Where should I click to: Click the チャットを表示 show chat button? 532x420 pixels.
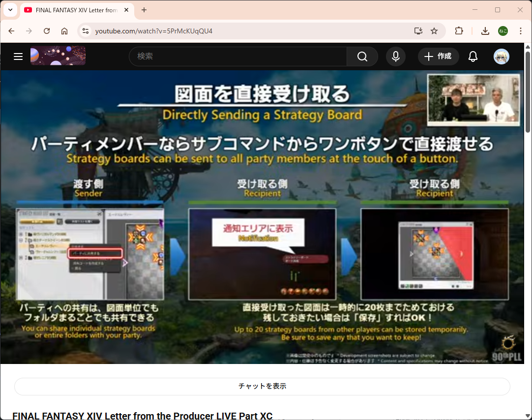tap(262, 386)
